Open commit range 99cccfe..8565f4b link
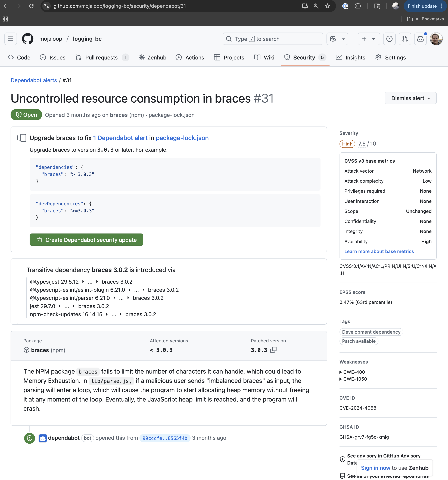 click(x=165, y=438)
